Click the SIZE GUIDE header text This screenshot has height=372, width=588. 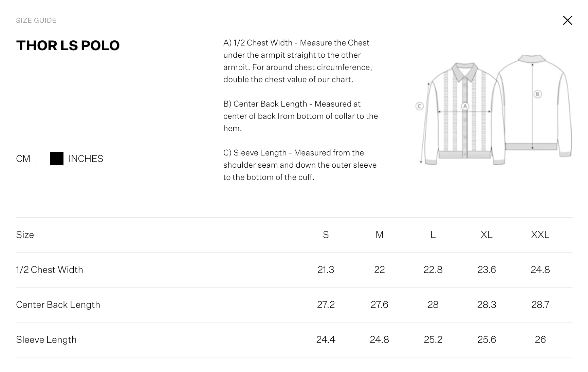point(36,20)
